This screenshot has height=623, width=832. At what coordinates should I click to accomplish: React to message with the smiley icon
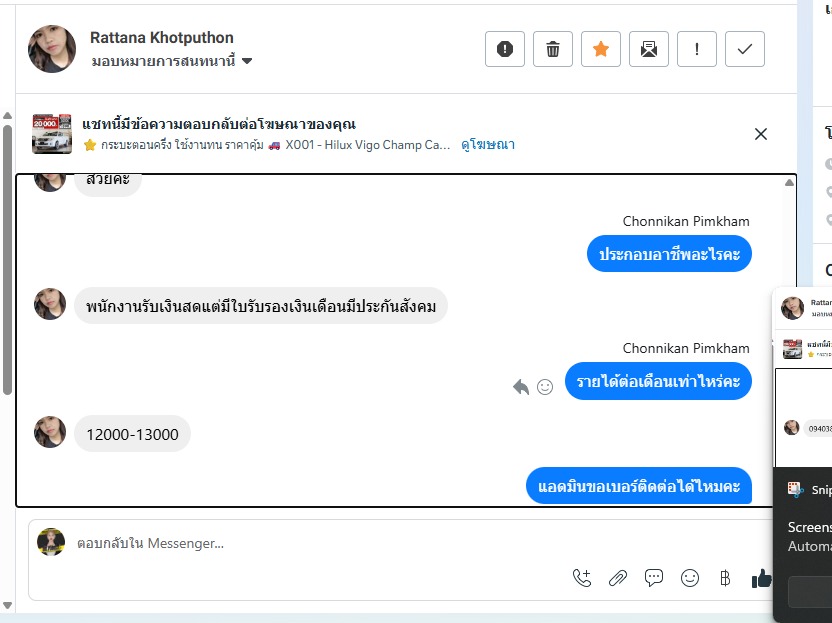tap(545, 386)
